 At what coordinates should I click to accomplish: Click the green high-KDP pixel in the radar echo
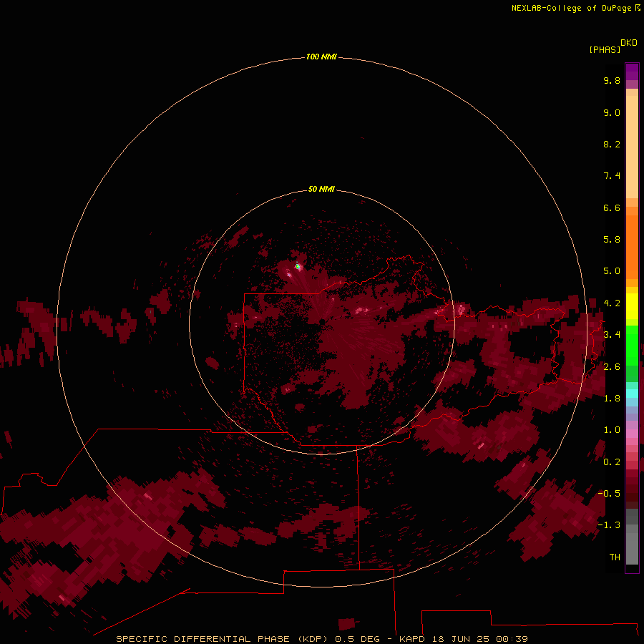[298, 267]
